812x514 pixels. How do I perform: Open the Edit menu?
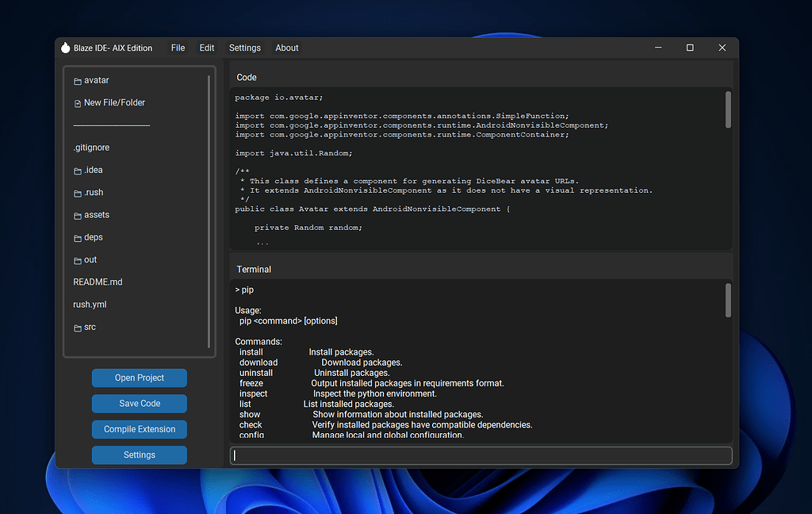coord(206,48)
